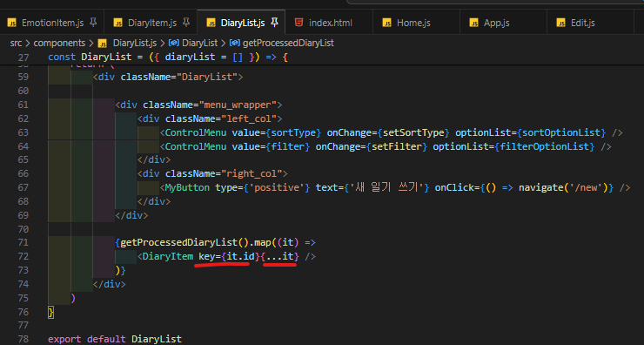
Task: Click sortType in first ControlMenu line
Action: coord(293,132)
